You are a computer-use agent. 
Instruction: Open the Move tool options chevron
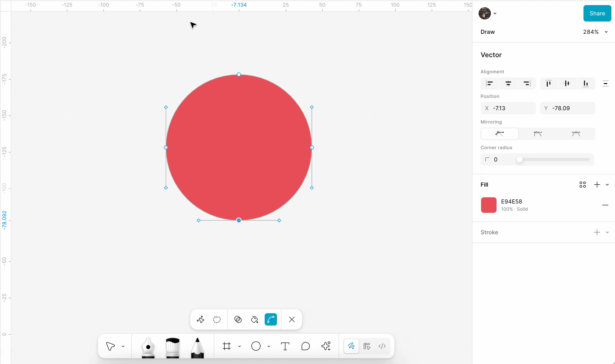click(x=123, y=346)
